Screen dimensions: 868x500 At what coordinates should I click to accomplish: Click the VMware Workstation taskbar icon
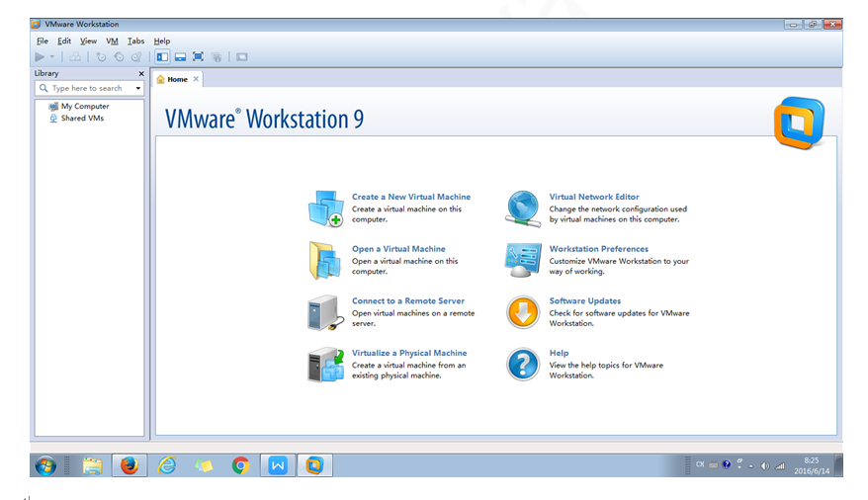(314, 465)
